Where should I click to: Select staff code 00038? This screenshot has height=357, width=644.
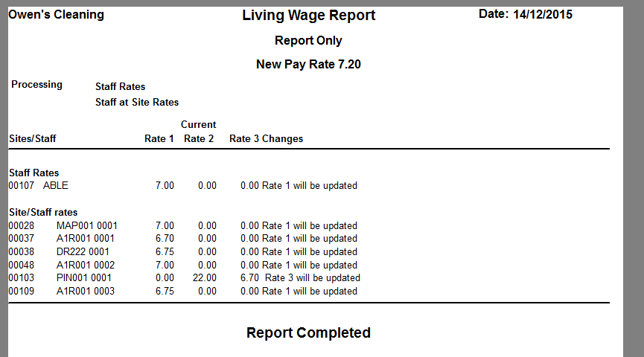22,251
